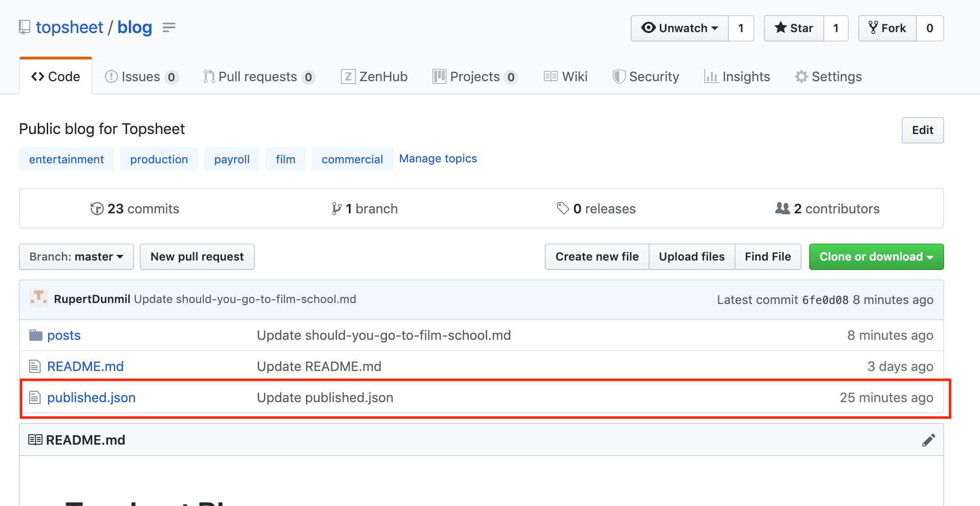Screen dimensions: 980x506
Task: Open the Code tab
Action: point(56,76)
